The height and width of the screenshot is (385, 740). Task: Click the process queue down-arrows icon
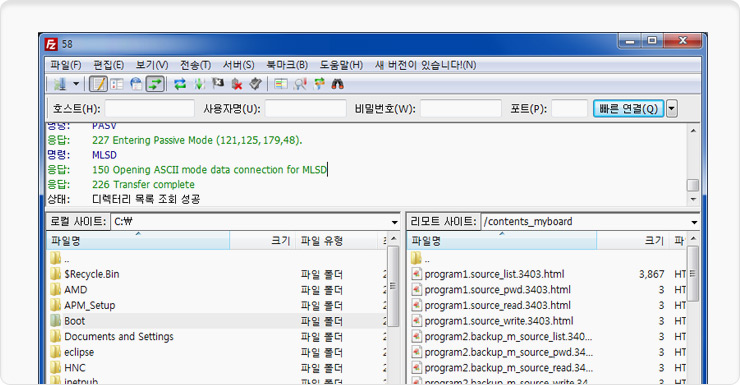tap(199, 84)
